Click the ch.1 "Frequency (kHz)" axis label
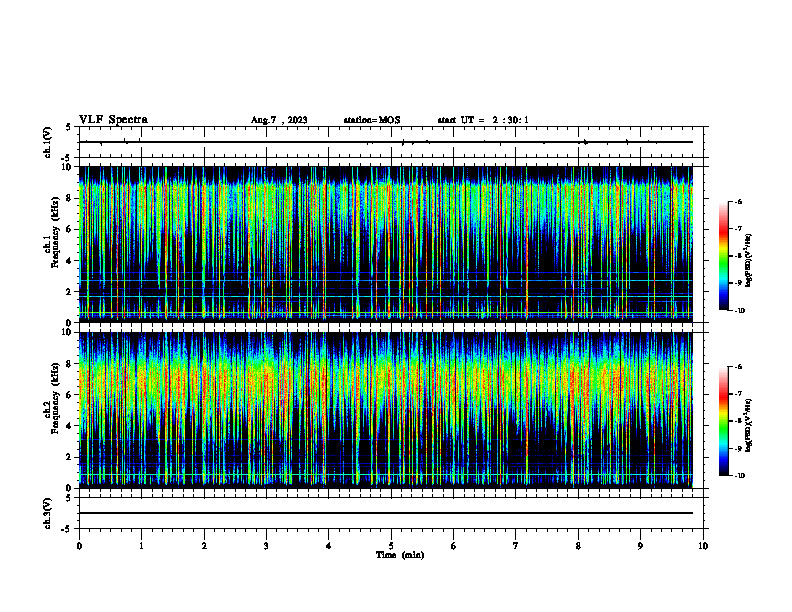 coord(55,232)
